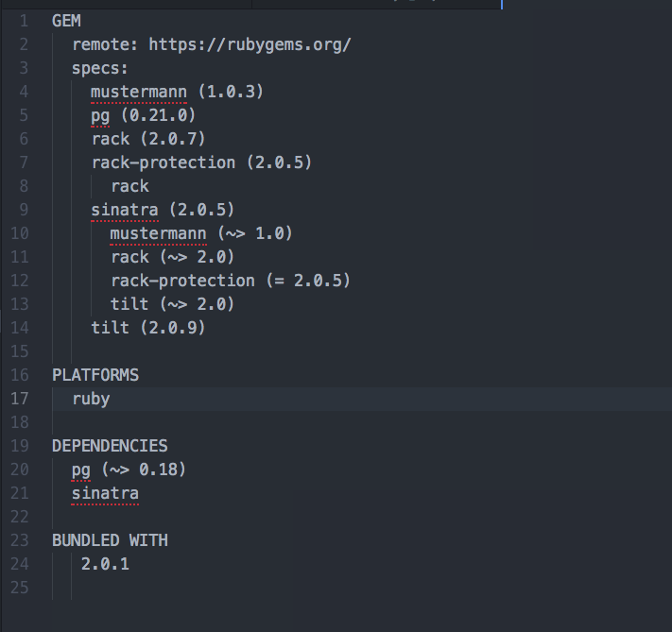Click pg (0.21.0) on line 5
The width and height of the screenshot is (672, 632).
(143, 115)
